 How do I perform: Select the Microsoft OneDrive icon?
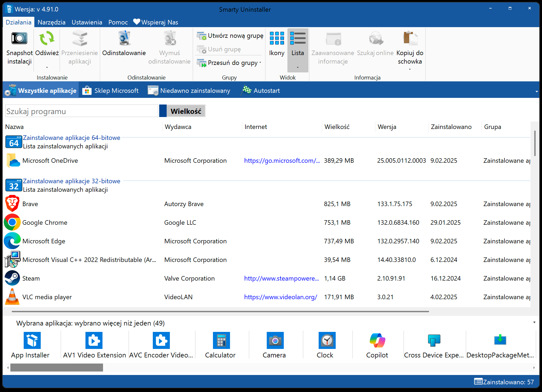point(13,161)
